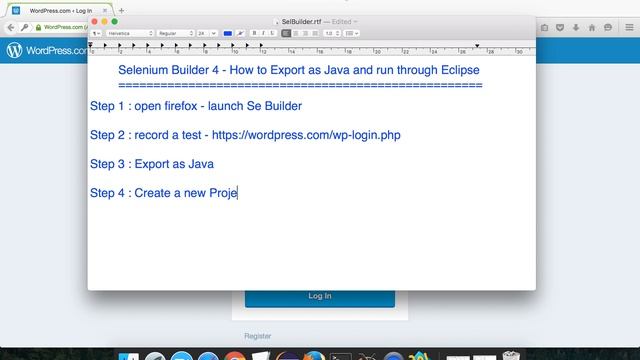Open the Firefox hamburger menu

coord(629,27)
